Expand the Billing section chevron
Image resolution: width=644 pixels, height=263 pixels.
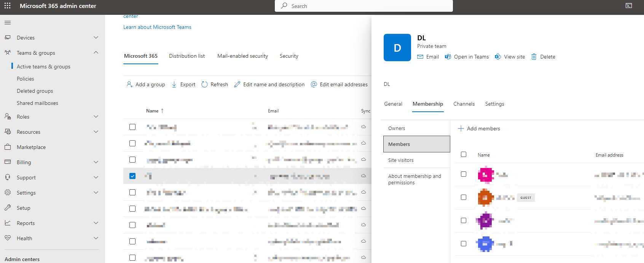click(x=96, y=162)
